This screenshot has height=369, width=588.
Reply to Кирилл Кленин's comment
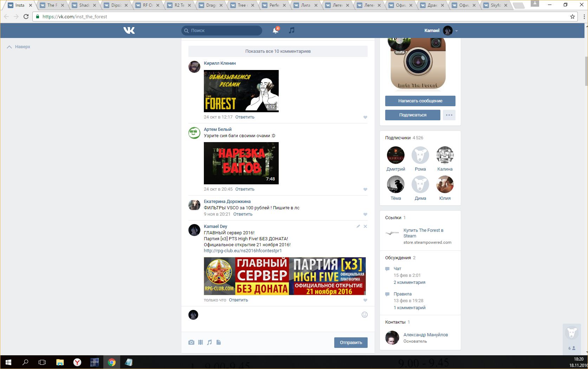(x=245, y=117)
